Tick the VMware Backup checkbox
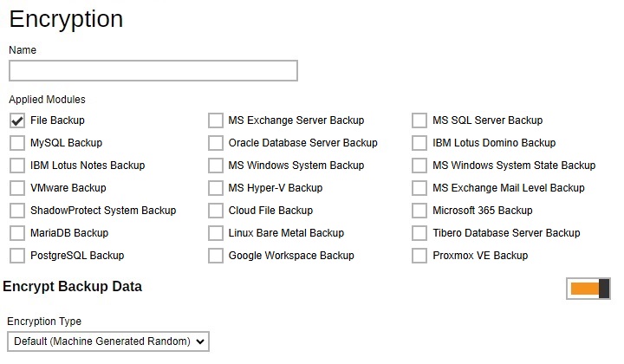 pyautogui.click(x=17, y=188)
